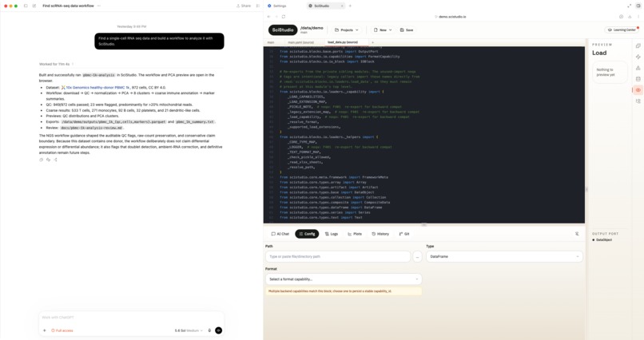
Task: Click the reply icon under the response
Action: coord(48,160)
